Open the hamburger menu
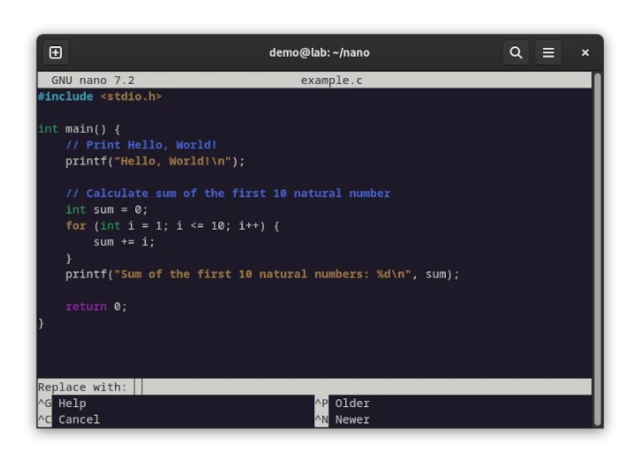This screenshot has width=640, height=467. [548, 53]
